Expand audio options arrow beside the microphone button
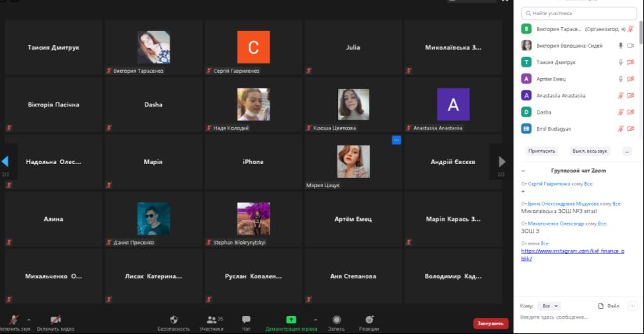Image resolution: width=644 pixels, height=334 pixels. (28, 319)
